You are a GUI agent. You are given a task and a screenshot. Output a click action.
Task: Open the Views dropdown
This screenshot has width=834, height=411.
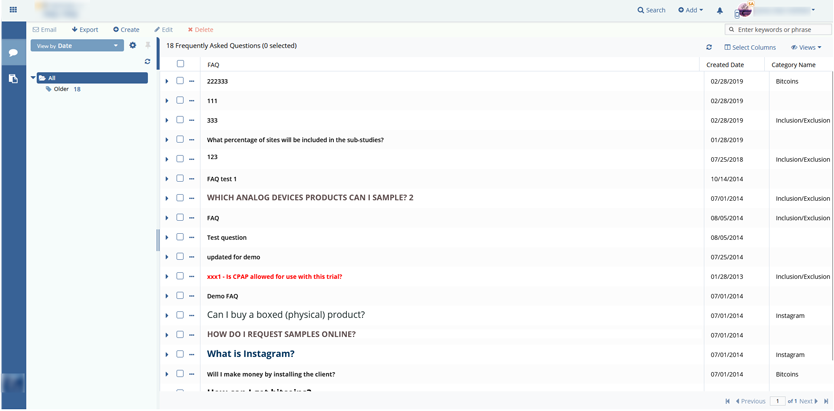point(806,47)
